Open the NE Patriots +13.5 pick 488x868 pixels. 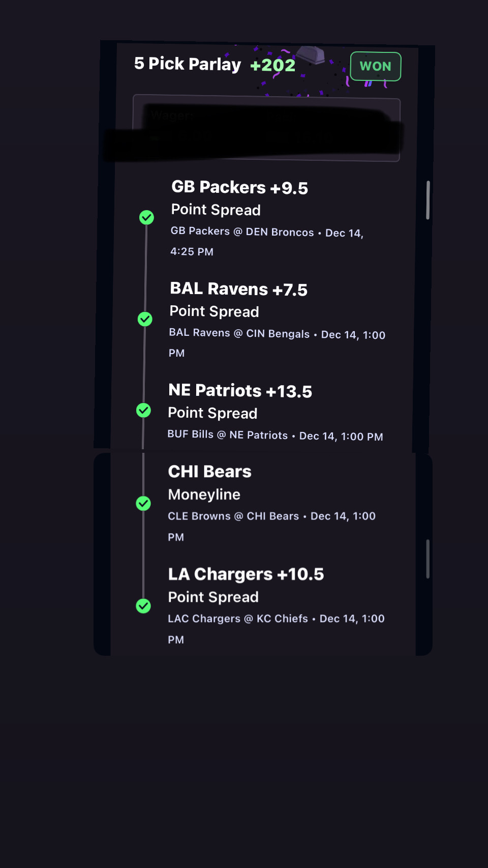pos(240,391)
